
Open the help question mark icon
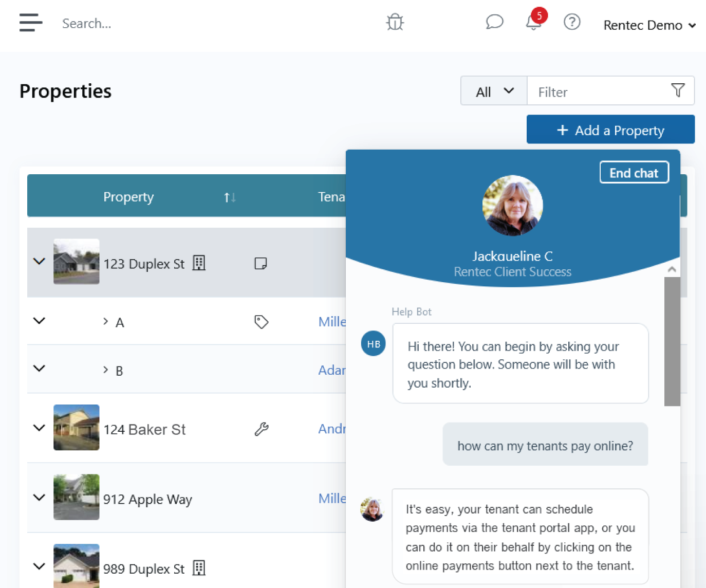tap(572, 22)
